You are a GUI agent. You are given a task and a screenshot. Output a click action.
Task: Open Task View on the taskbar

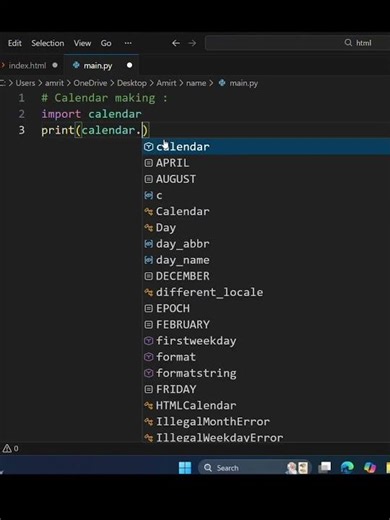click(324, 467)
